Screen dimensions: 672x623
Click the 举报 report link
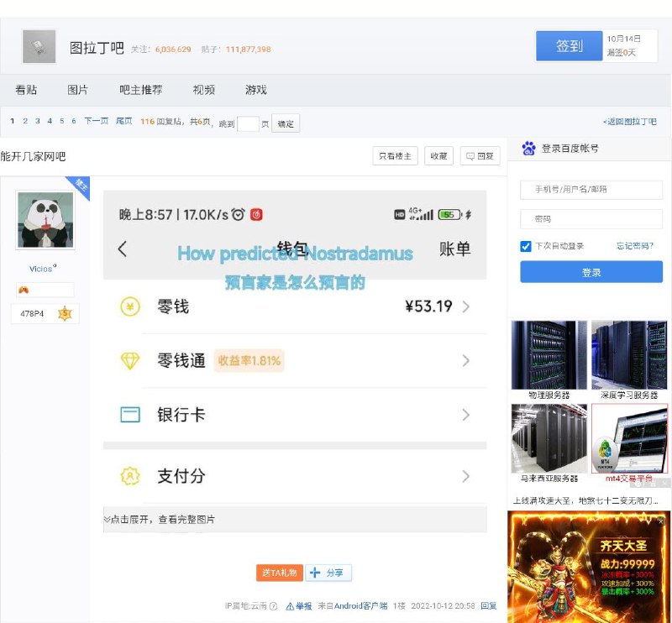(299, 606)
